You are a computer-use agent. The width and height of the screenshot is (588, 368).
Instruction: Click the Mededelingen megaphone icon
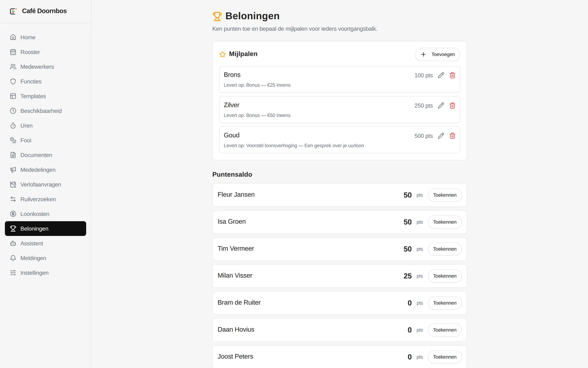(13, 170)
